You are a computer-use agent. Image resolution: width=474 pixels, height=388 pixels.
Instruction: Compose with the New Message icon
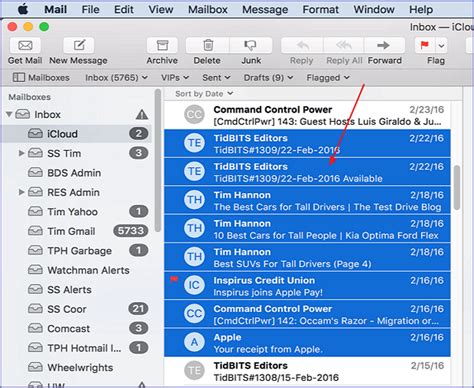(x=79, y=45)
